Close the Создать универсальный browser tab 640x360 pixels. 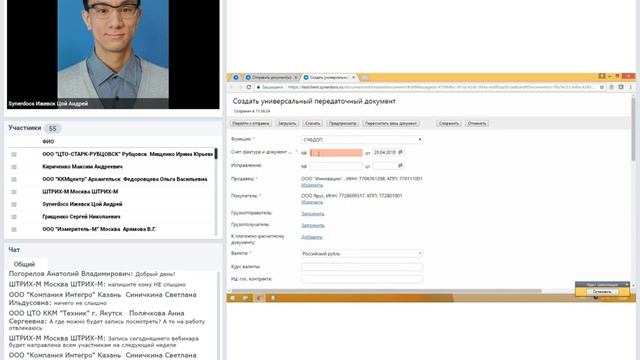pos(353,77)
